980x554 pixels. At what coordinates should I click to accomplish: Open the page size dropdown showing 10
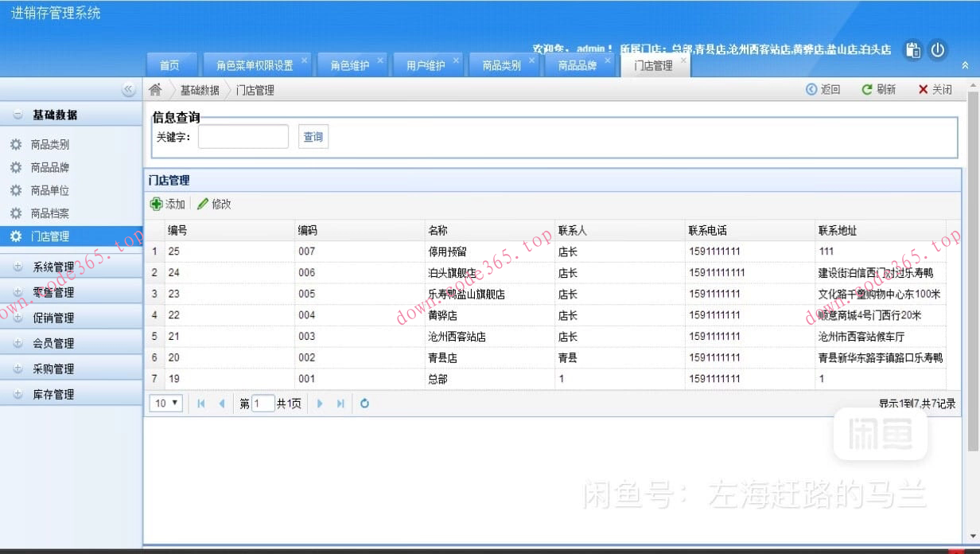tap(165, 404)
